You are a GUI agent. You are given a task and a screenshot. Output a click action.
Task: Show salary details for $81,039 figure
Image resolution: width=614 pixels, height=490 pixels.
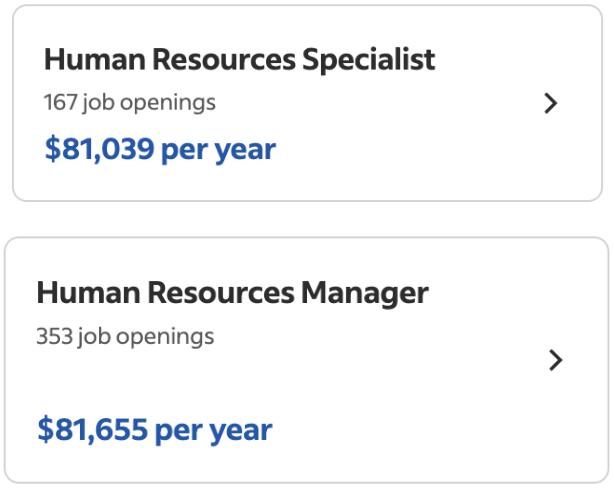point(160,149)
